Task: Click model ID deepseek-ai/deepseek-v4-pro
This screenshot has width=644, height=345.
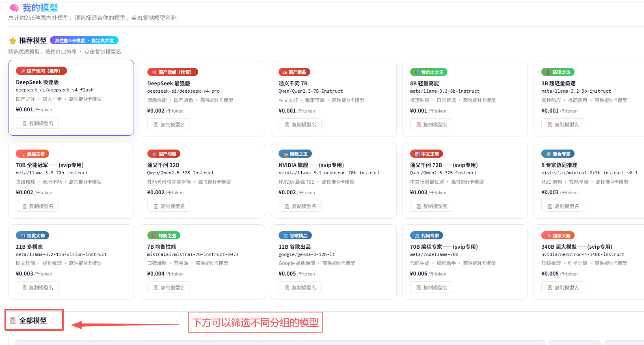Action: 184,91
